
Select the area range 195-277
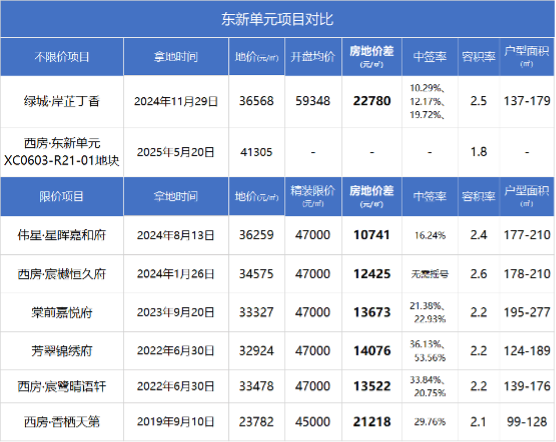tap(527, 312)
